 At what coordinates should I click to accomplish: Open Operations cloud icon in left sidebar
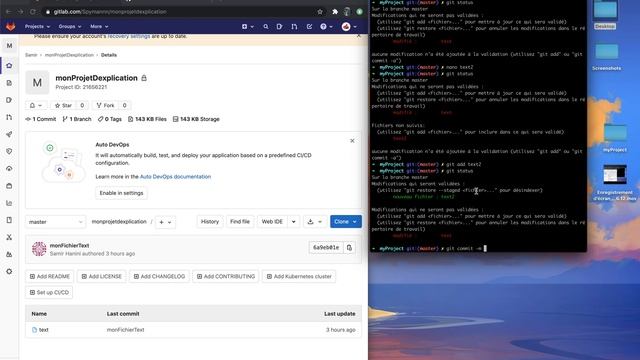click(x=9, y=169)
